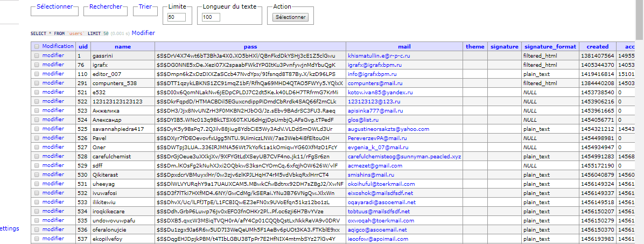Image resolution: width=644 pixels, height=244 pixels.
Task: Open email augustineorsakzts@yahoo.com
Action: (389, 129)
